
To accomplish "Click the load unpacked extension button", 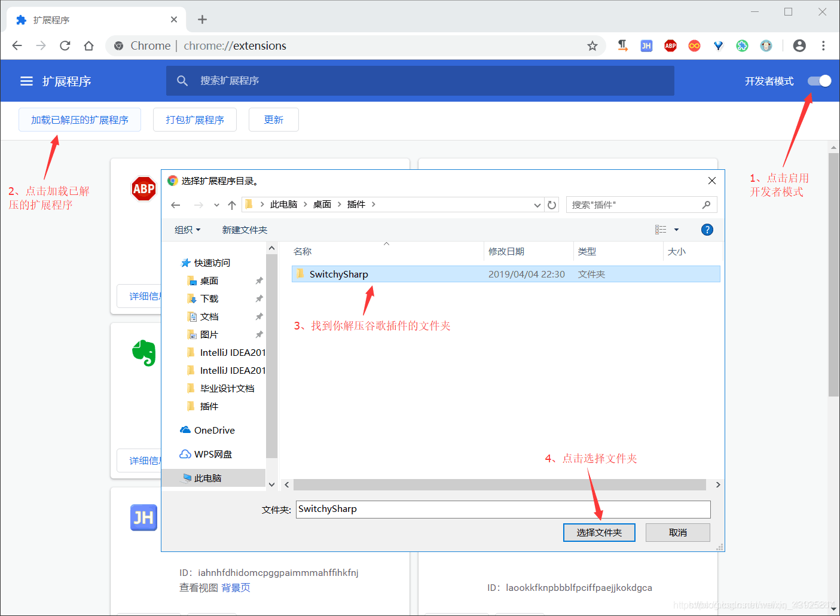I will pyautogui.click(x=80, y=120).
